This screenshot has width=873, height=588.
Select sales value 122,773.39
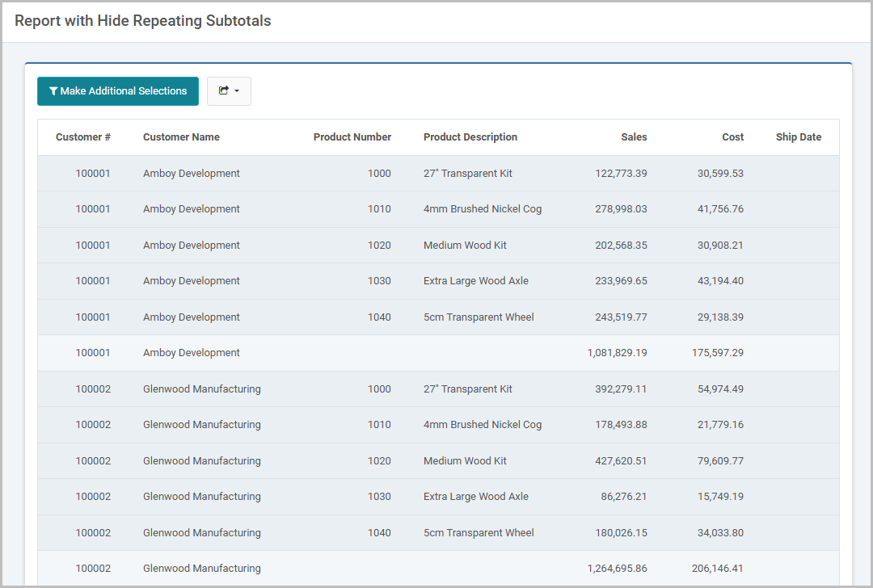(621, 173)
